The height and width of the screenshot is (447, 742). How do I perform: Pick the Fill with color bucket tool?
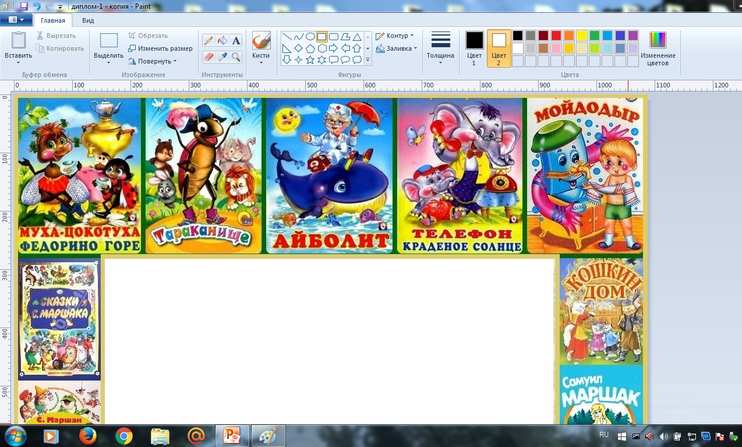pyautogui.click(x=222, y=41)
